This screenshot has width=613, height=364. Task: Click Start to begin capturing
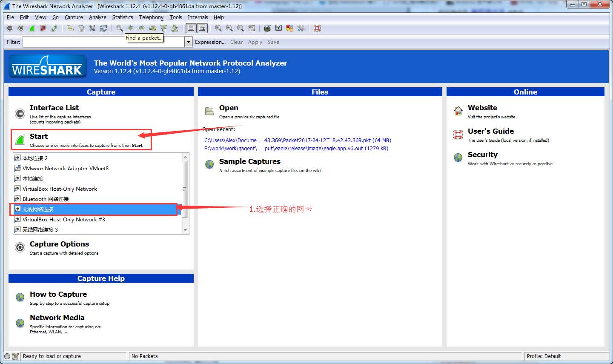click(x=39, y=136)
